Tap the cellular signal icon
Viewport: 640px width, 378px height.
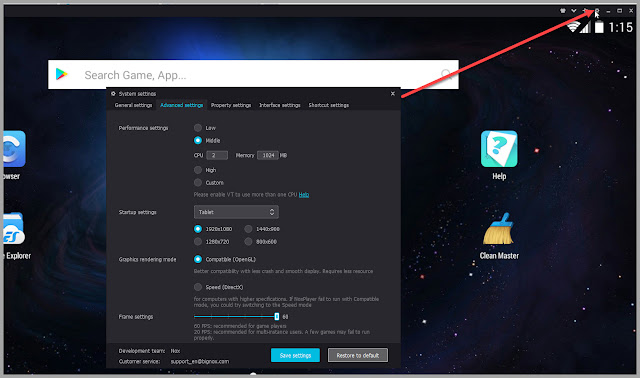click(x=585, y=27)
